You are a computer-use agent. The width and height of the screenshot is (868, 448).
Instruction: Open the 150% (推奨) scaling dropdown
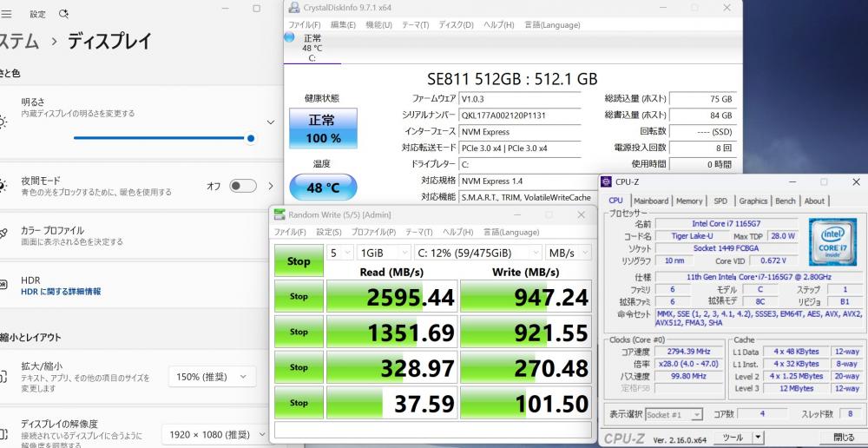pyautogui.click(x=213, y=377)
